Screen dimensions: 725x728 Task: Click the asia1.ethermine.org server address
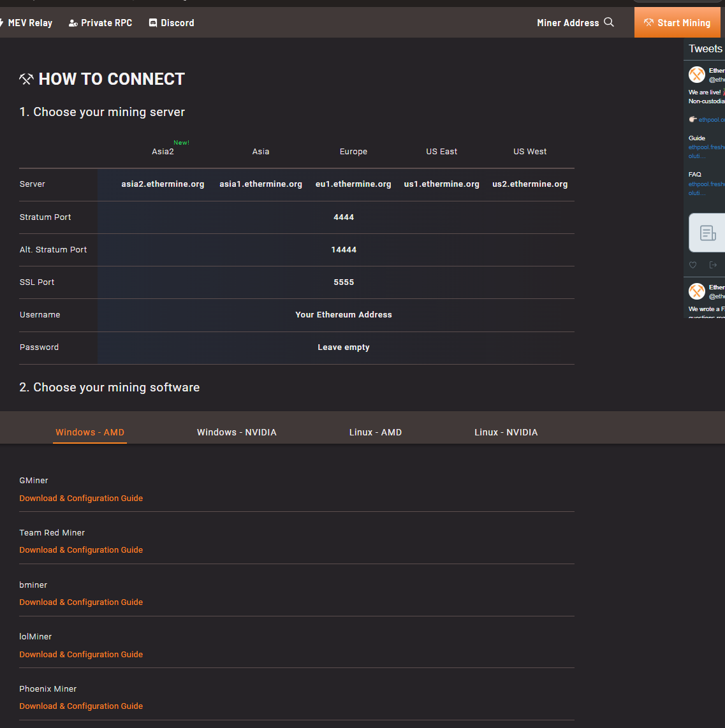click(x=261, y=184)
